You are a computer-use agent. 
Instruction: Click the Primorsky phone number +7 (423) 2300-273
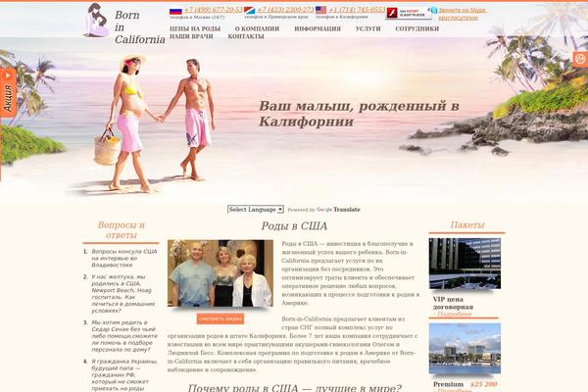click(x=285, y=10)
